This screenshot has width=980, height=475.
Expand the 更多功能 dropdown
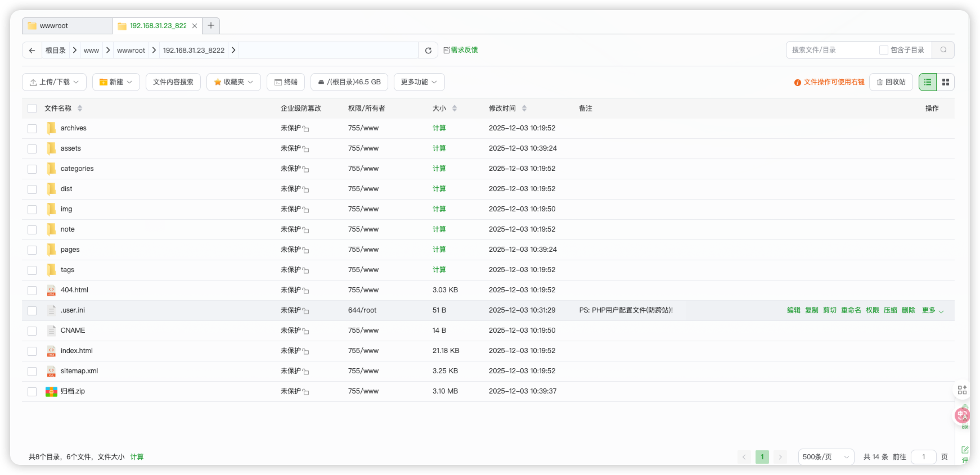coord(419,82)
